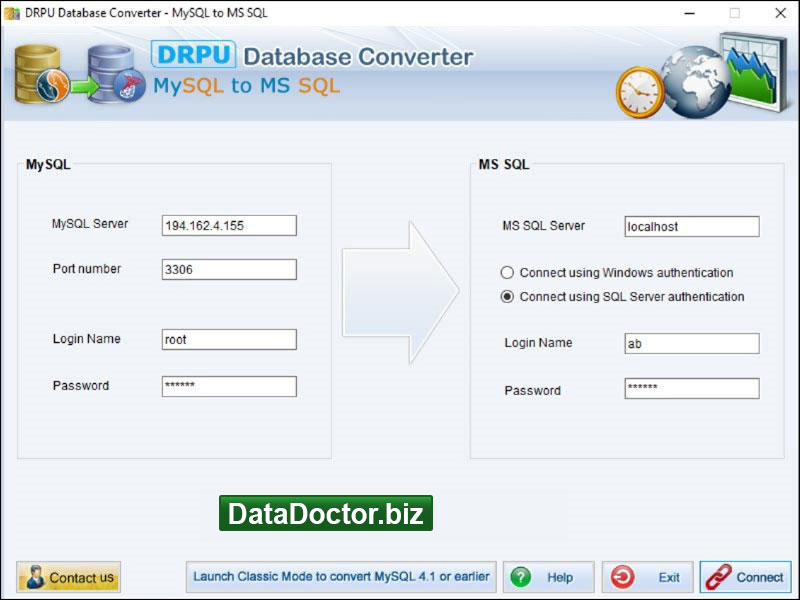Click the DRPU app icon in title bar
The image size is (800, 600).
click(12, 13)
